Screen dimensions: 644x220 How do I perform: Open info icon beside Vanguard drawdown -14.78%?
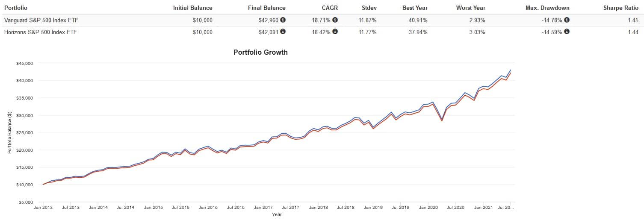[x=567, y=20]
